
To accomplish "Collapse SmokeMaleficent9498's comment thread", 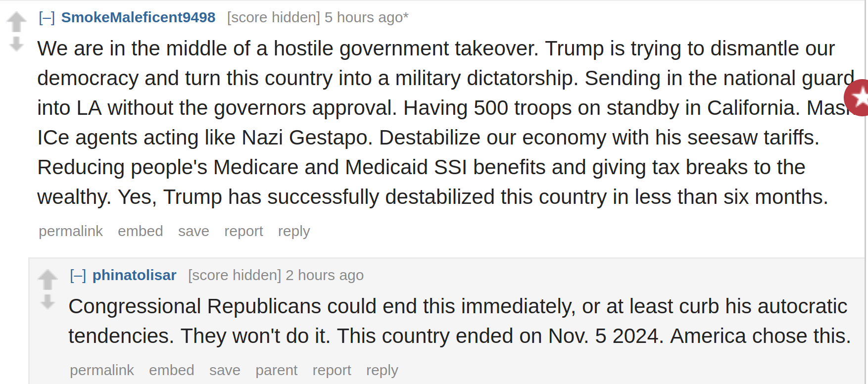I will [x=47, y=18].
